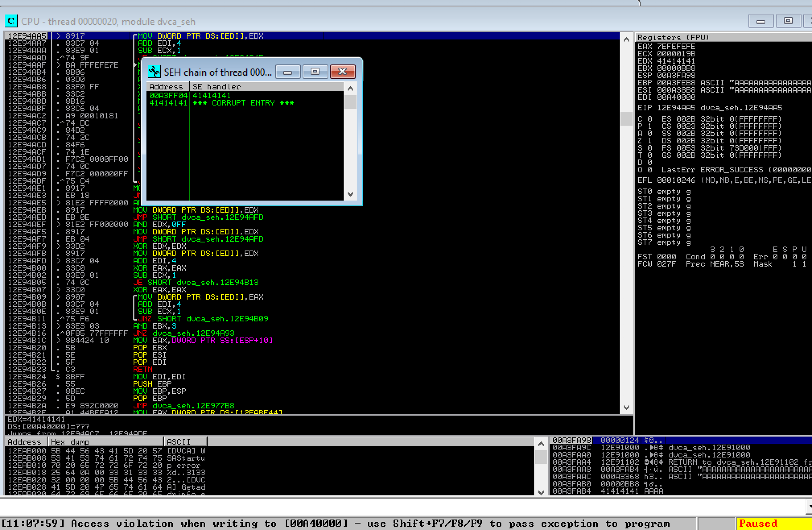Click dump pane scrollbar down arrow
The image size is (812, 530).
pos(541,492)
